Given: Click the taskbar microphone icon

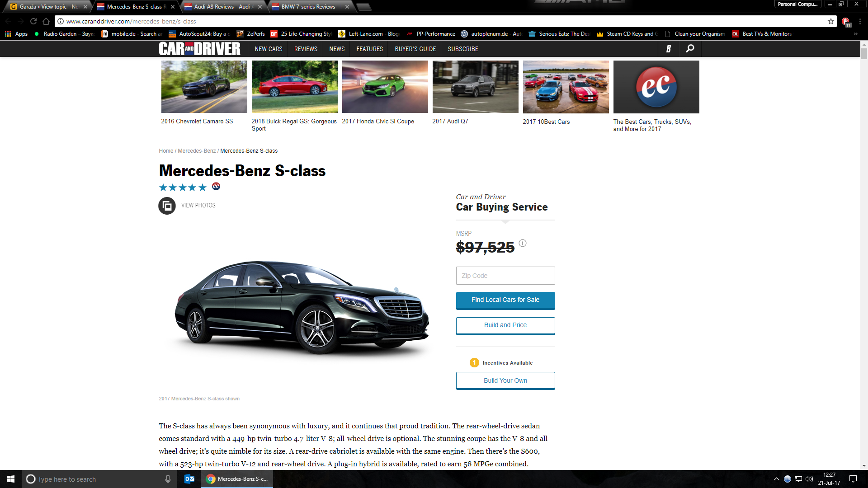Looking at the screenshot, I should [168, 479].
